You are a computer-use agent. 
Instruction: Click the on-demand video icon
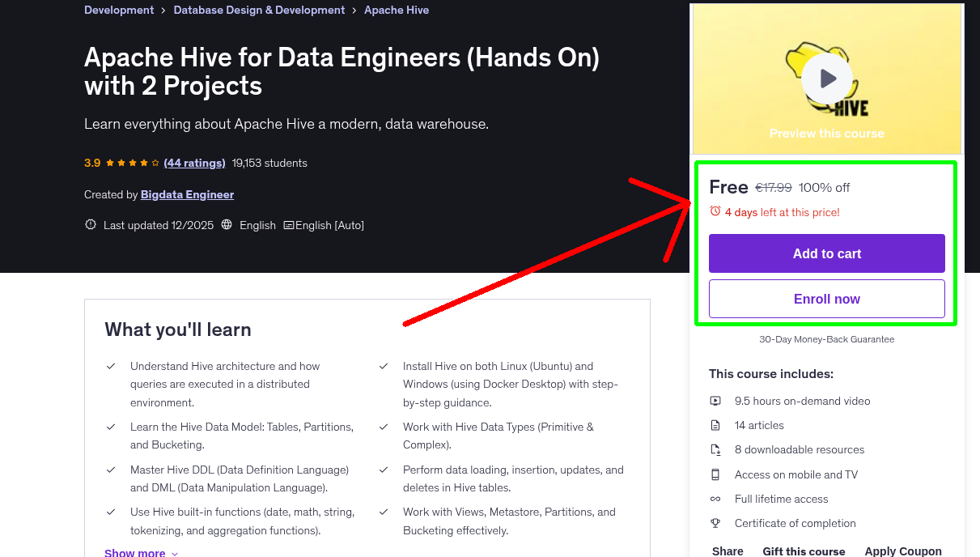tap(715, 401)
